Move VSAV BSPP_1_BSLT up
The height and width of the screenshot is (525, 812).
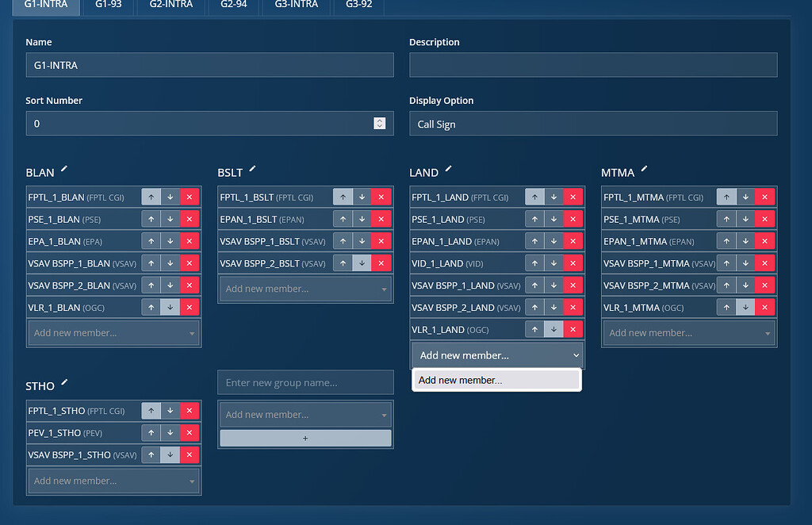point(343,241)
